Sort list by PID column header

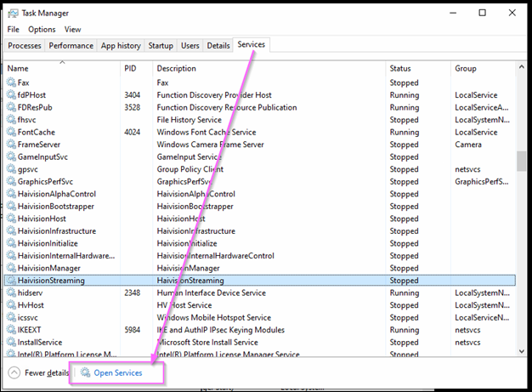tap(131, 68)
